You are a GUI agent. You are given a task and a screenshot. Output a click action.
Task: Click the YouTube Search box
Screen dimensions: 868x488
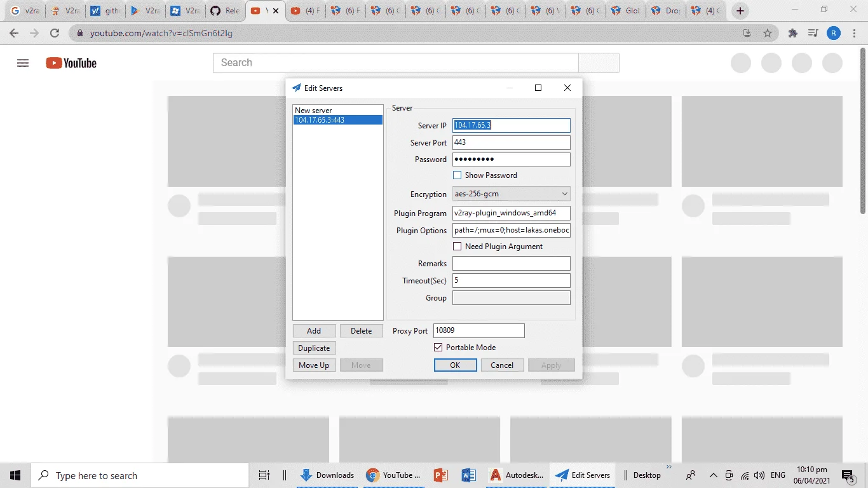pos(396,63)
